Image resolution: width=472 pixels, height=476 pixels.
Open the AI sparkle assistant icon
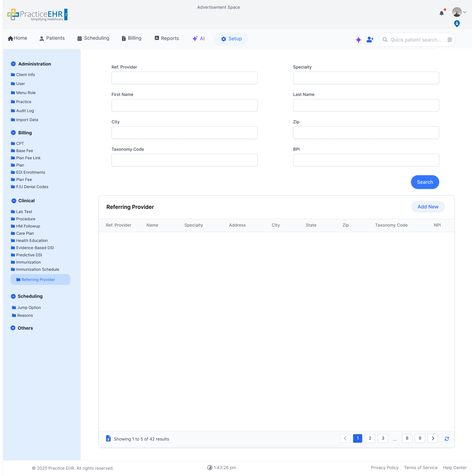pyautogui.click(x=358, y=40)
